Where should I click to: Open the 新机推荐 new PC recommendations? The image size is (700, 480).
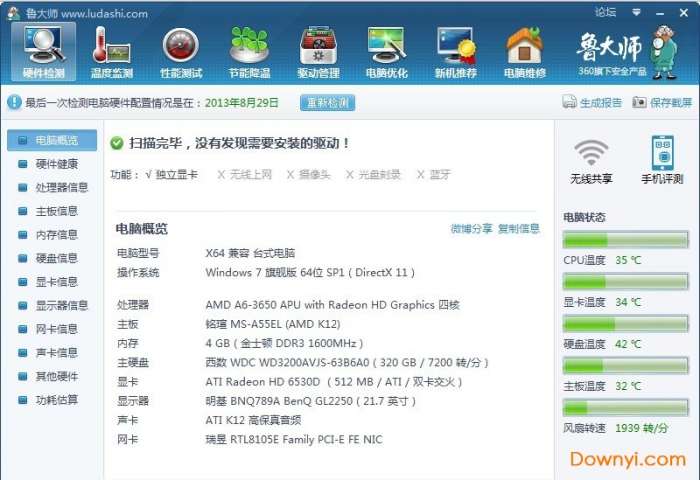pyautogui.click(x=456, y=52)
